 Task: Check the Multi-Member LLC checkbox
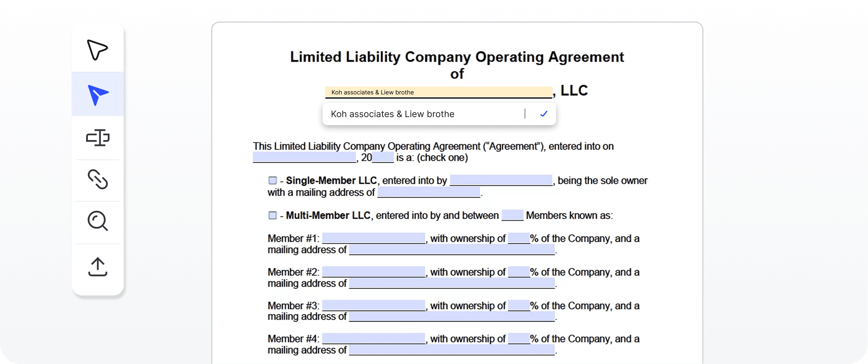point(272,216)
